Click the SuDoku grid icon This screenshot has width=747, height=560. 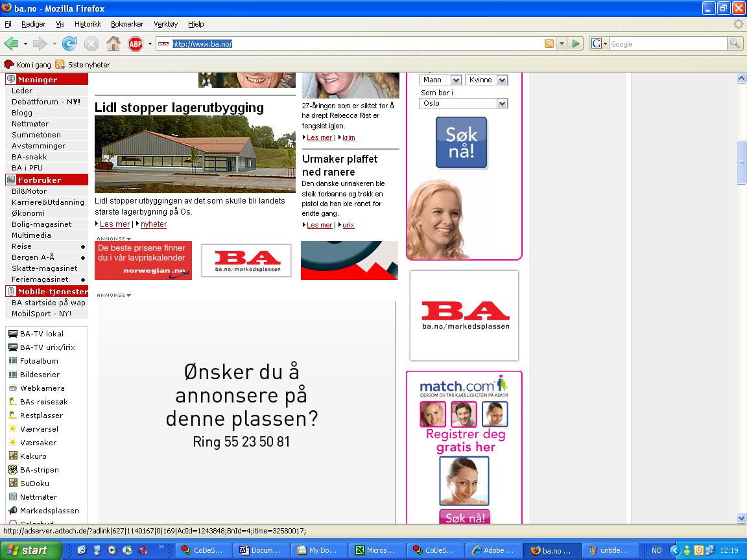tap(13, 484)
